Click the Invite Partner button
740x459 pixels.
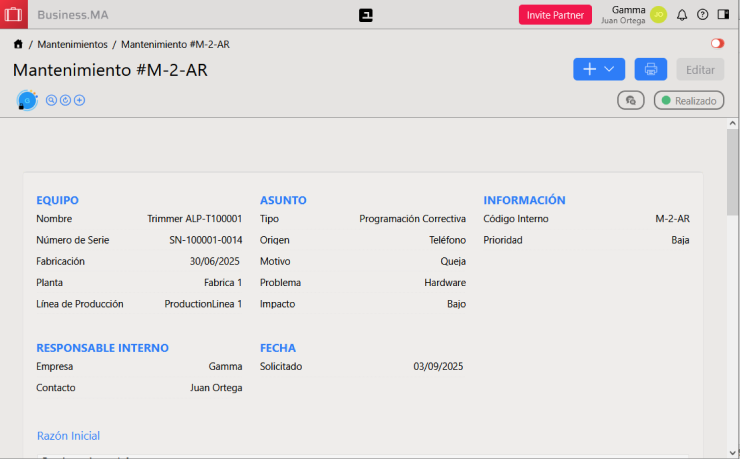coord(555,15)
